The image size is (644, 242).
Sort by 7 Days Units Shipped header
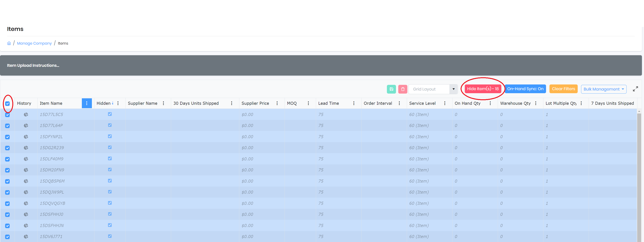click(612, 103)
